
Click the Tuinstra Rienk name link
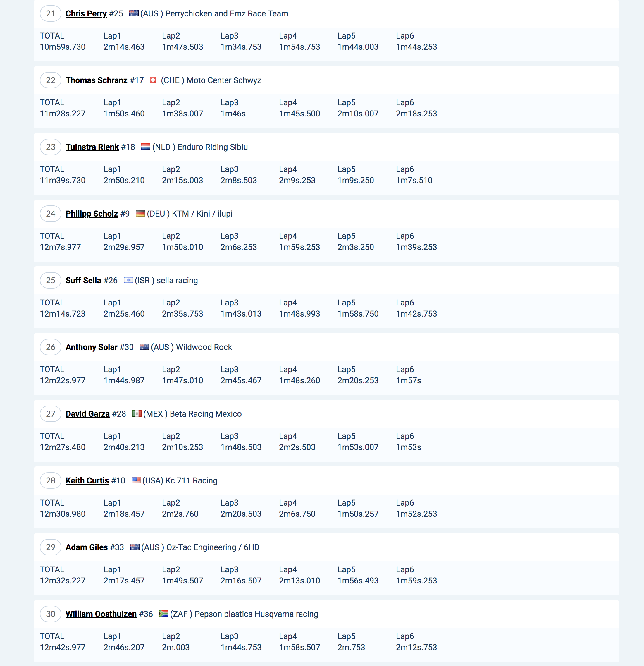click(92, 147)
